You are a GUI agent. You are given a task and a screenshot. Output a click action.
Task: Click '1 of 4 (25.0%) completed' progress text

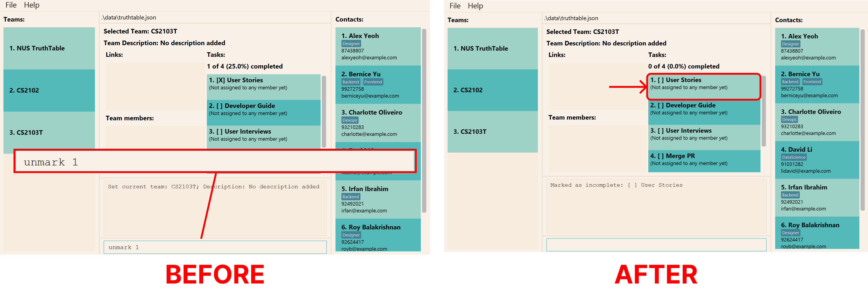(245, 66)
